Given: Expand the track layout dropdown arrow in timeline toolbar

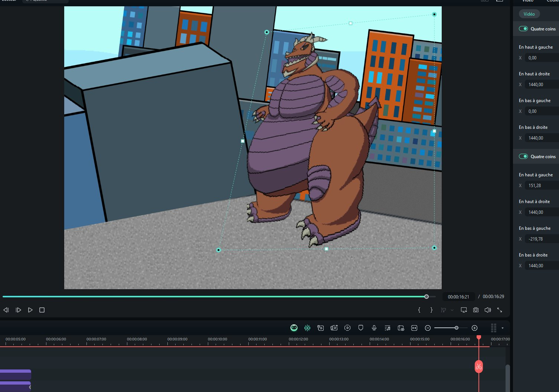Looking at the screenshot, I should [503, 328].
